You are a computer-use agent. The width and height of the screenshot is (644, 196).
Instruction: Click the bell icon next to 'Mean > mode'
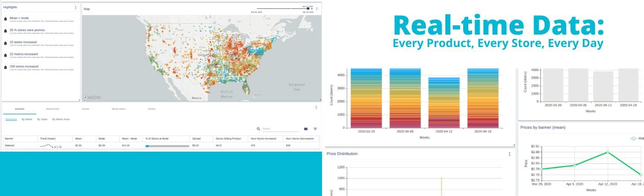[6, 19]
